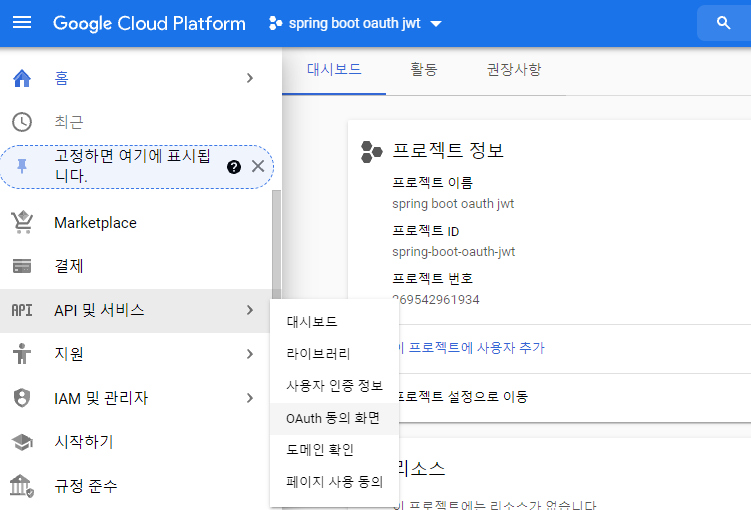Open OAuth 동의 화면 submenu item

coord(334,419)
